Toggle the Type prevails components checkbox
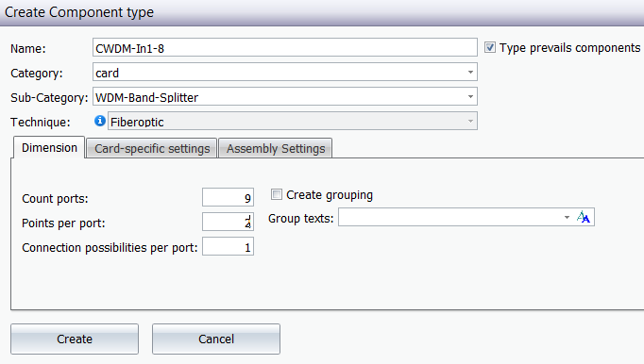 click(x=489, y=47)
